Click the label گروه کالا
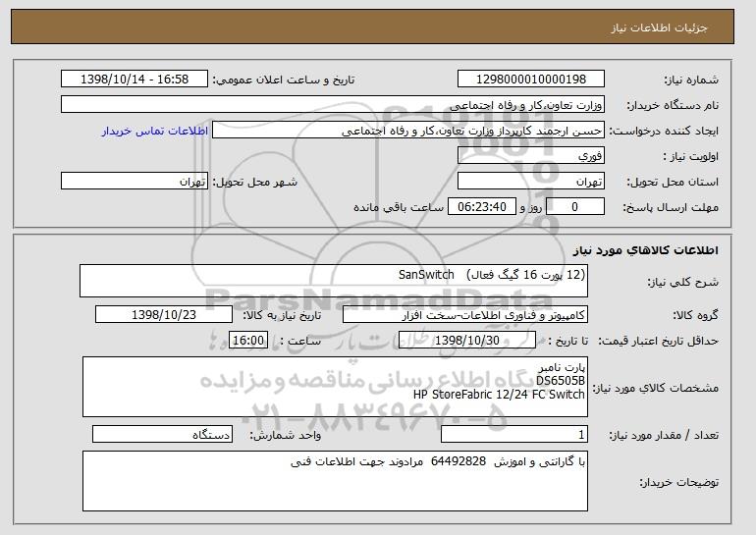756x535 pixels. pyautogui.click(x=696, y=315)
